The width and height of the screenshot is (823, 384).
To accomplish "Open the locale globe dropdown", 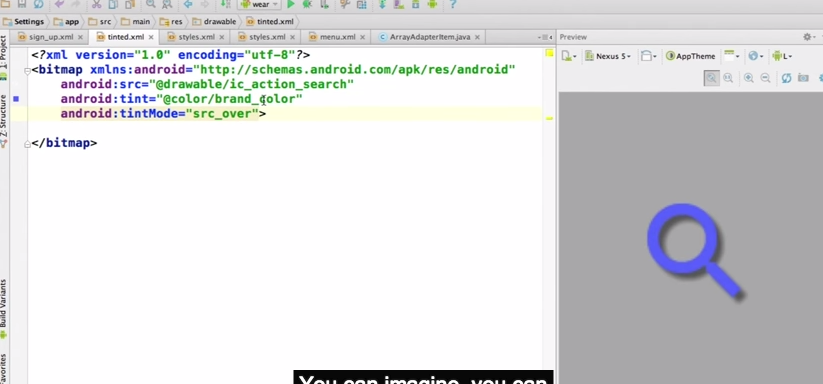I will [x=756, y=56].
